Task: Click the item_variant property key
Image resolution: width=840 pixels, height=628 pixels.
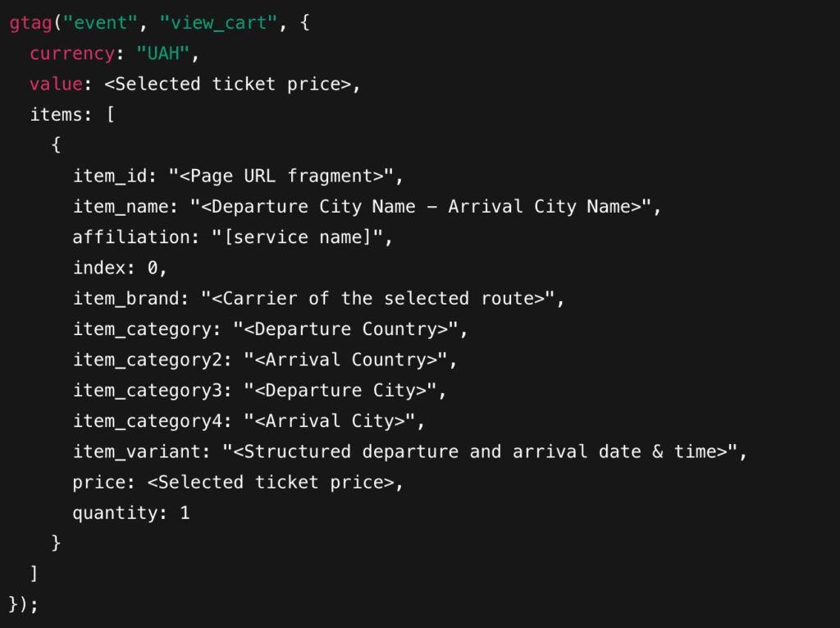Action: [136, 452]
